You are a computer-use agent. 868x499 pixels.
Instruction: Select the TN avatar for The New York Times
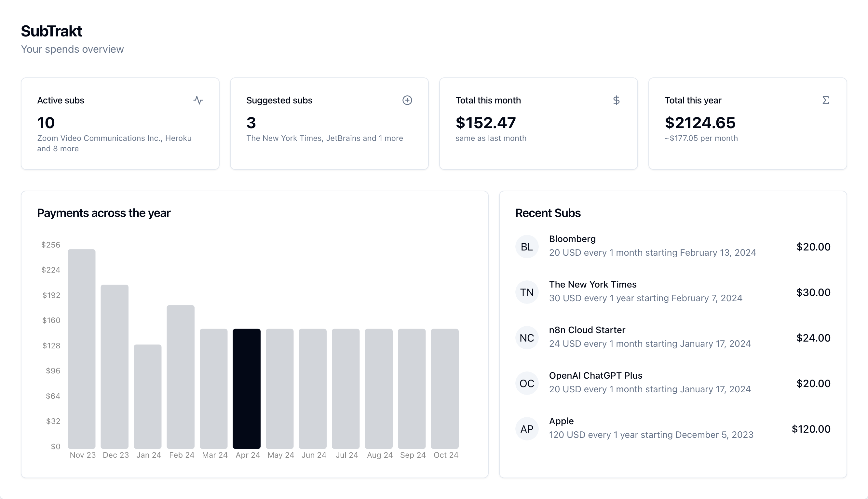pos(527,292)
